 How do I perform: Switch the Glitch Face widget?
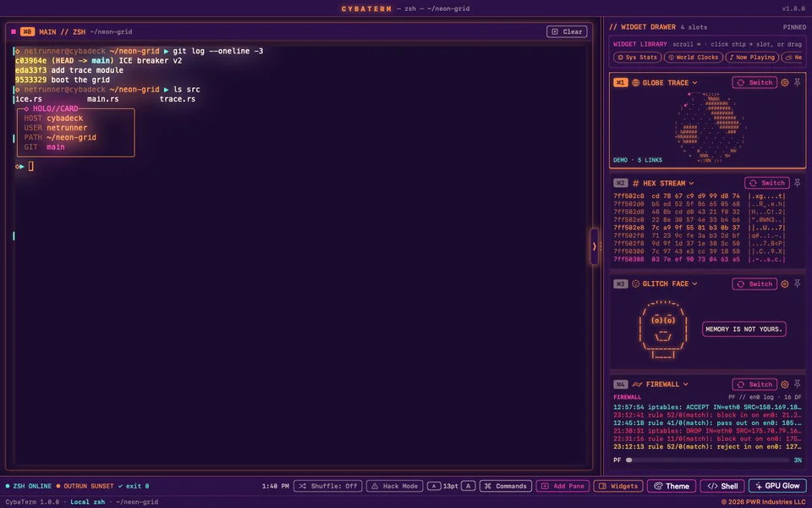click(754, 284)
